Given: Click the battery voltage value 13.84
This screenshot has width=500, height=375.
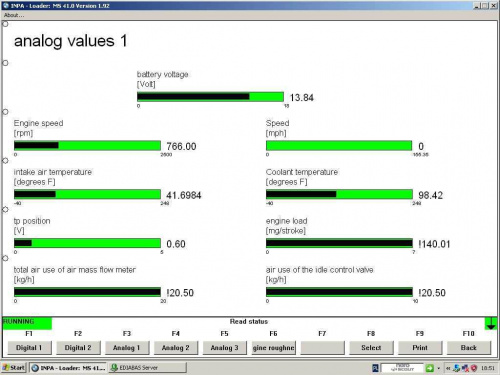Looking at the screenshot, I should point(302,98).
